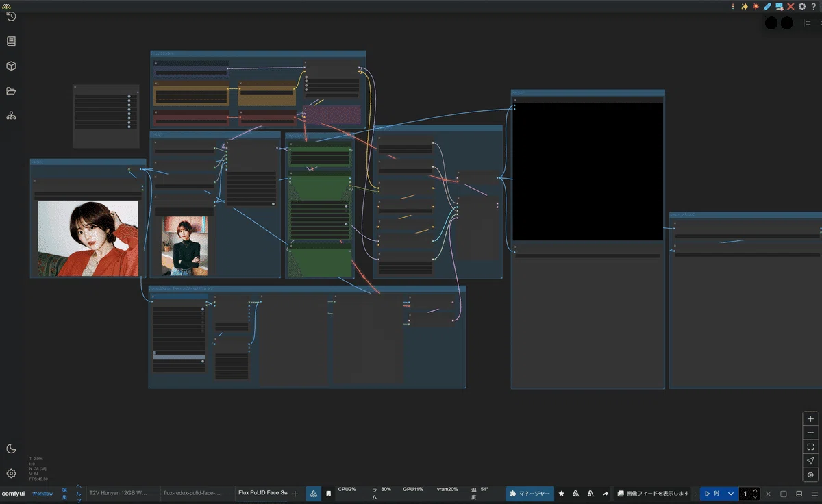Screen dimensions: 822x504
Task: Open the Workflow menu
Action: click(42, 494)
